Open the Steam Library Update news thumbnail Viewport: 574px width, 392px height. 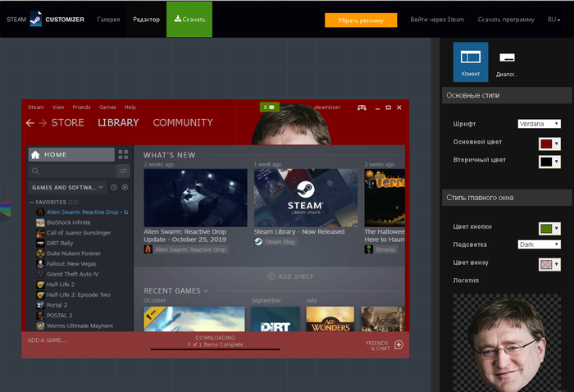[x=306, y=198]
